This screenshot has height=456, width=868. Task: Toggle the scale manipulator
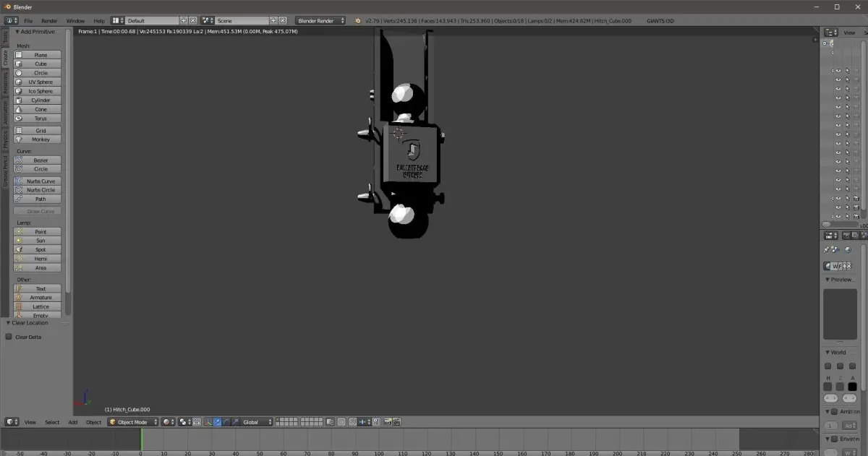click(x=235, y=422)
